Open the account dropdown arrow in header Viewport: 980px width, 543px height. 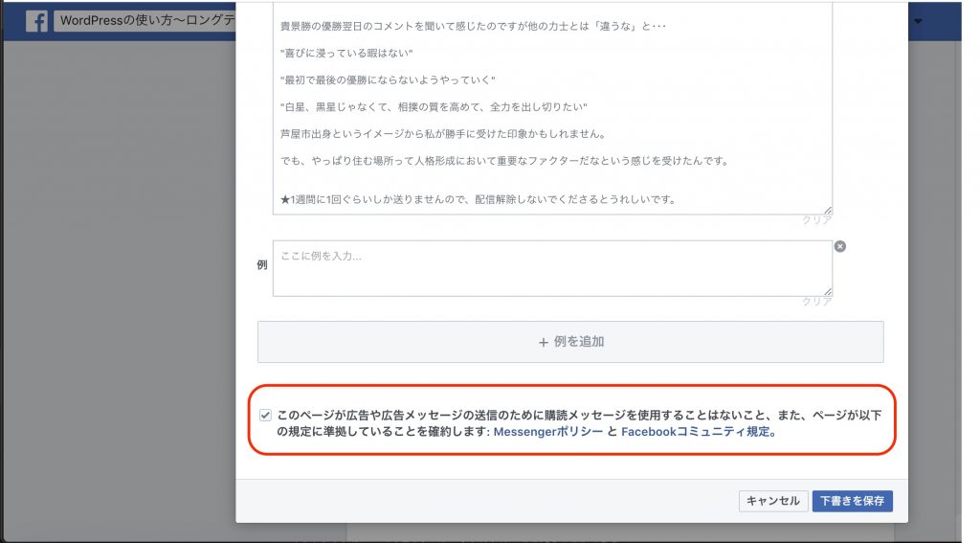coord(918,21)
